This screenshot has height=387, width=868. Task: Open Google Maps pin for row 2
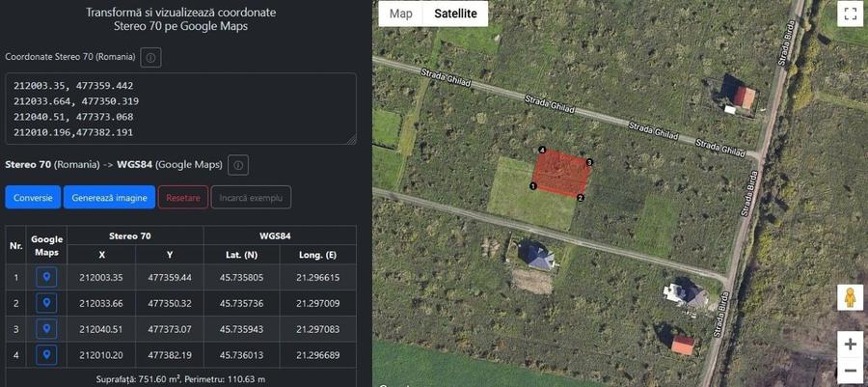pyautogui.click(x=46, y=304)
